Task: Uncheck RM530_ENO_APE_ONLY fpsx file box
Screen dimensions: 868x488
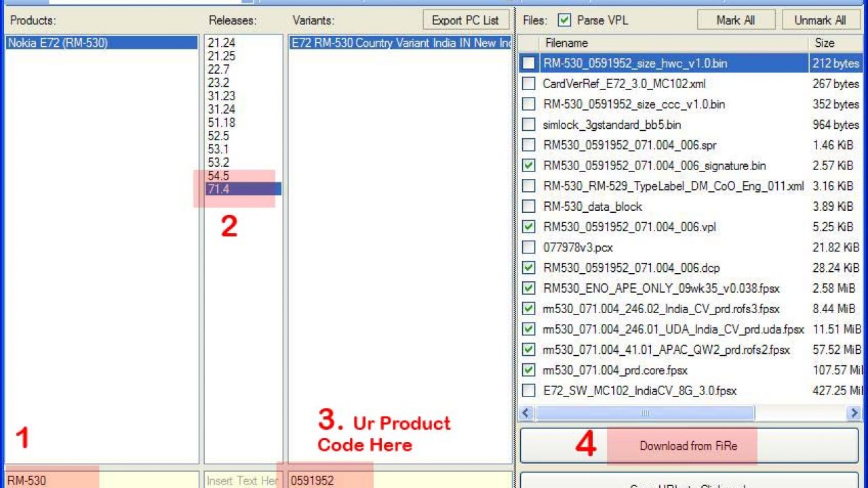Action: [x=528, y=288]
